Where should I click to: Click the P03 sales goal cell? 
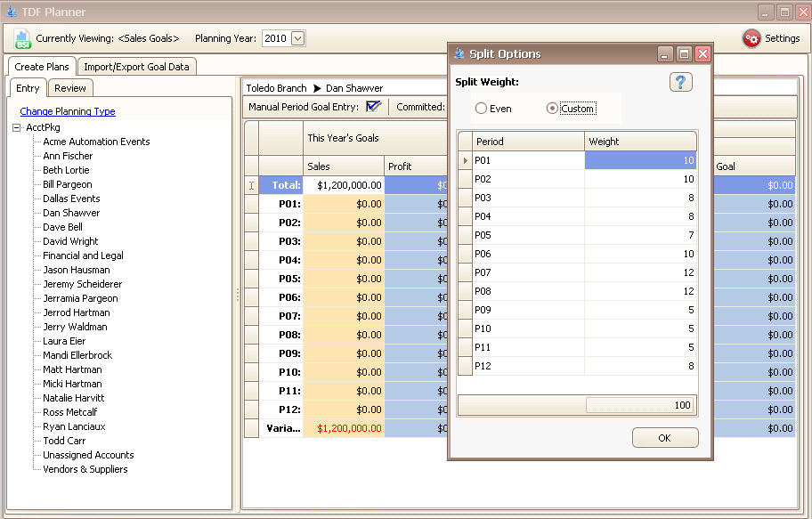pyautogui.click(x=344, y=241)
